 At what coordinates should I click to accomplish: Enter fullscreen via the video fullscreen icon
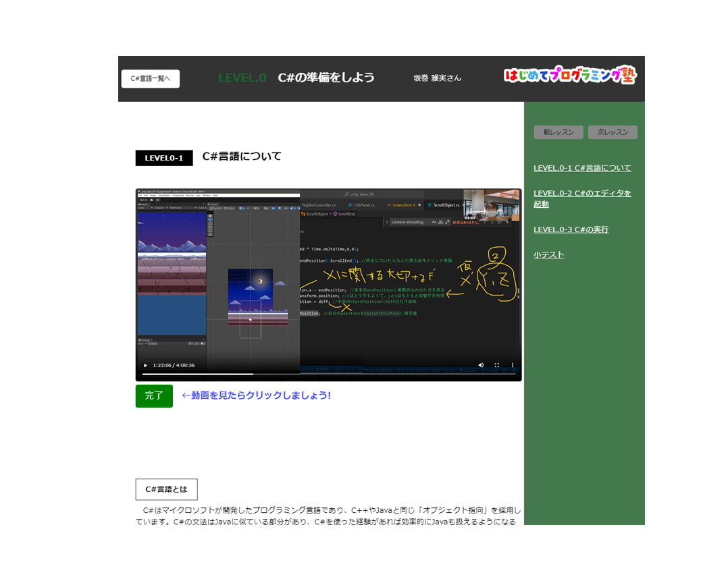pos(497,364)
